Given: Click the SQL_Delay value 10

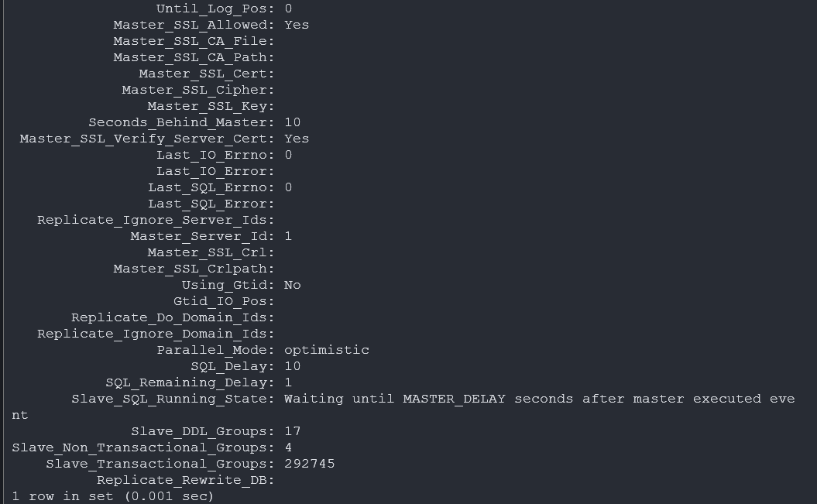Looking at the screenshot, I should (x=292, y=366).
